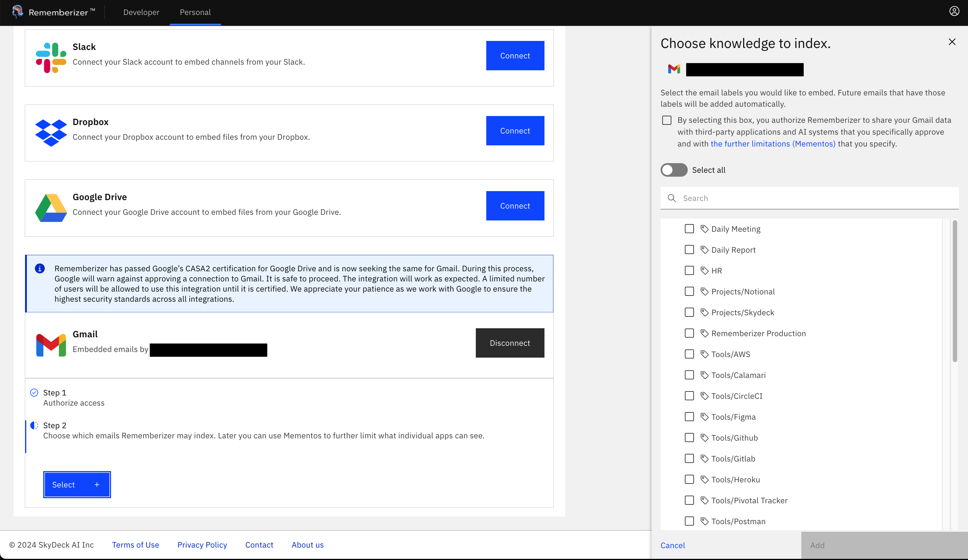
Task: Check the Gmail data authorization checkbox
Action: [x=667, y=120]
